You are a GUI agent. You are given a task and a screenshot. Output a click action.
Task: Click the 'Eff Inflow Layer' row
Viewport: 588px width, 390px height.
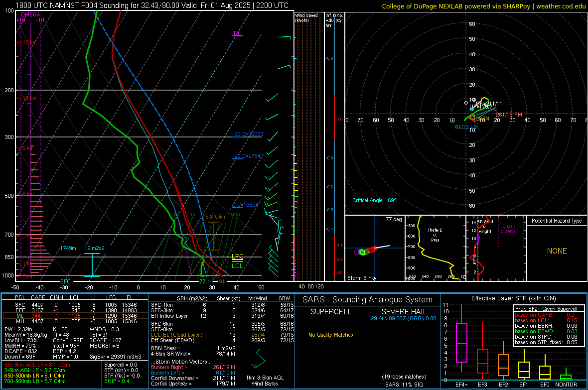[x=221, y=316]
